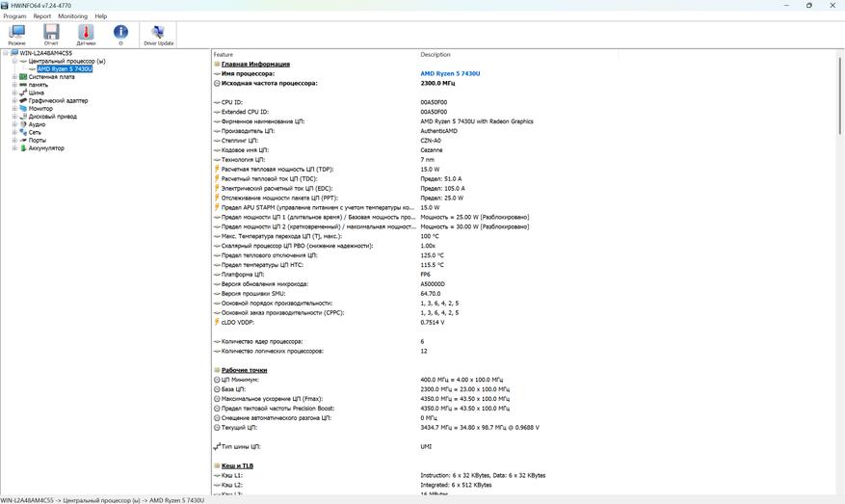
Task: Expand the Графический адаптер tree node
Action: tap(14, 100)
